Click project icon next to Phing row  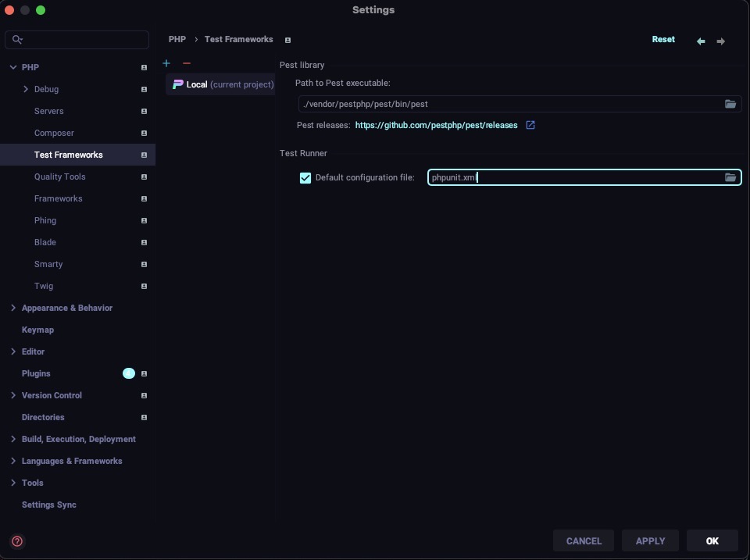point(144,220)
